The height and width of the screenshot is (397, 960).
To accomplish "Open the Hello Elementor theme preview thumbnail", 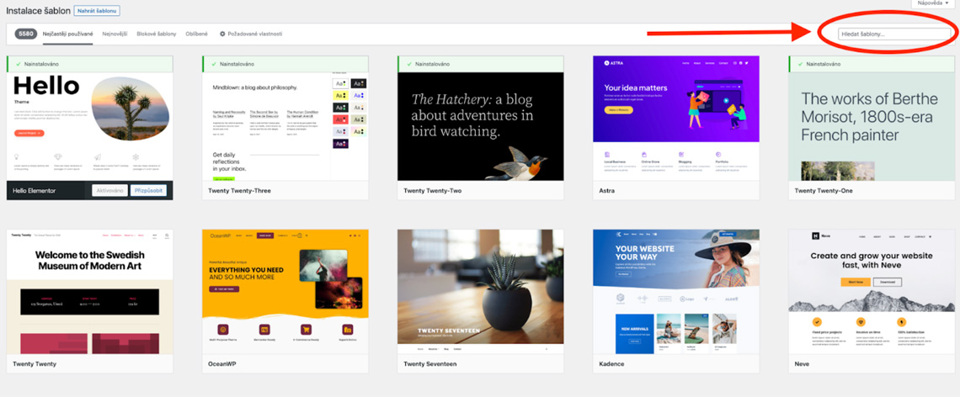I will pos(89,126).
